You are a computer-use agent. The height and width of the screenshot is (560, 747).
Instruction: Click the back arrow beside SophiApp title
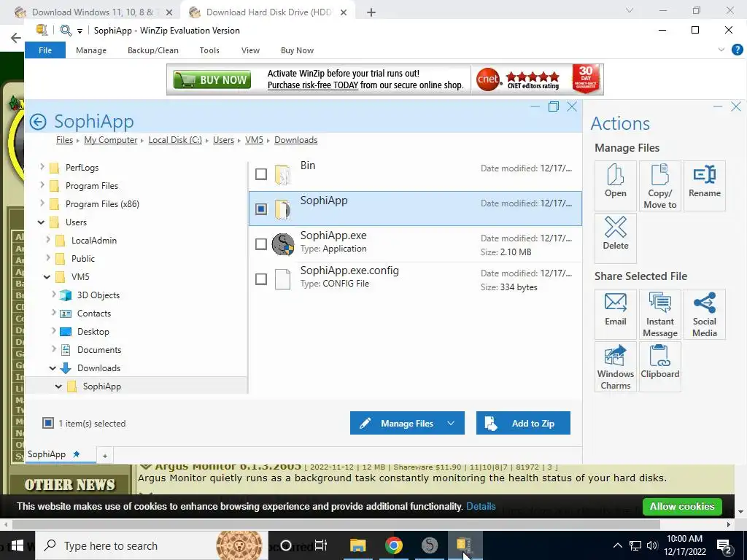(38, 122)
